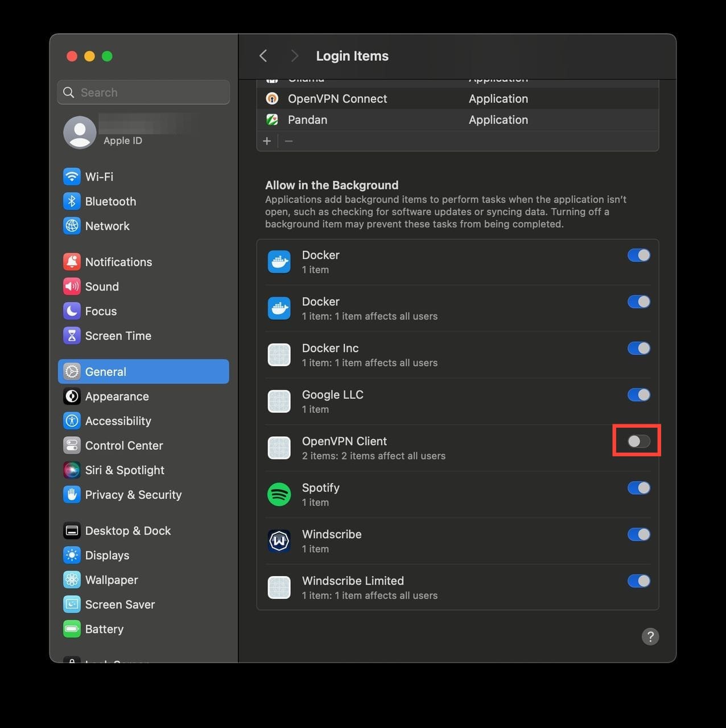Open Focus moon icon
This screenshot has width=726, height=728.
pos(72,311)
